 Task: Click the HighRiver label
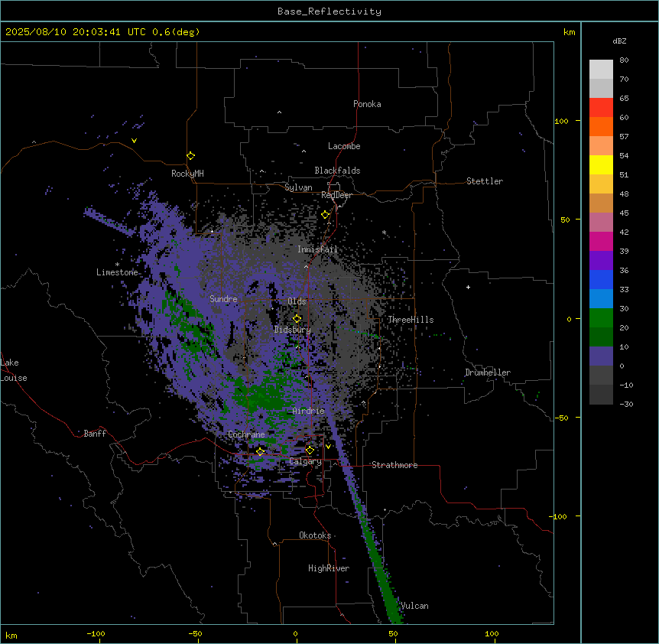coord(329,568)
